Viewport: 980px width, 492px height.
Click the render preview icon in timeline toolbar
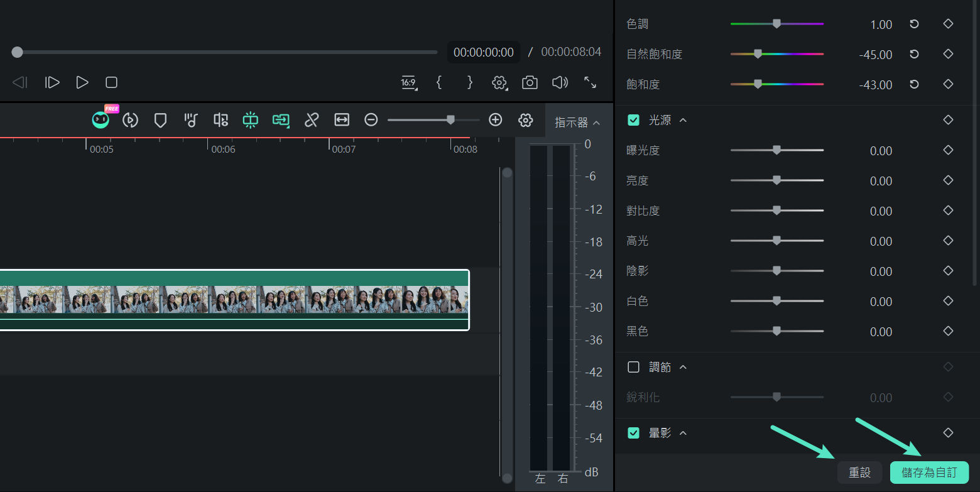click(130, 120)
